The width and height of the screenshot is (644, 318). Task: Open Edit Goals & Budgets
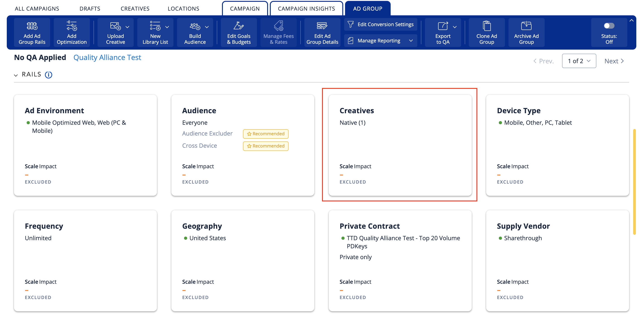239,32
